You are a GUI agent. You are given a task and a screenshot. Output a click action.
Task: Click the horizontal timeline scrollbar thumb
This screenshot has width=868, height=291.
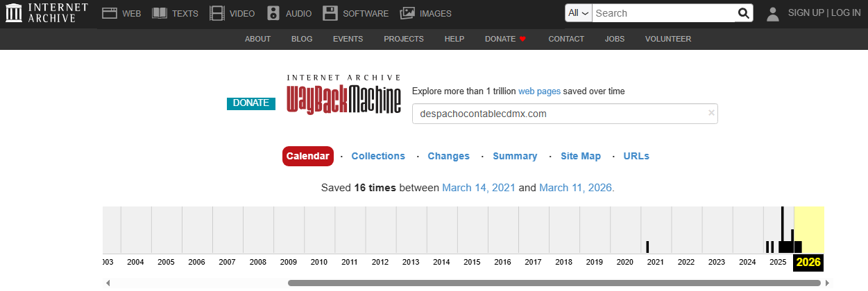(x=554, y=283)
